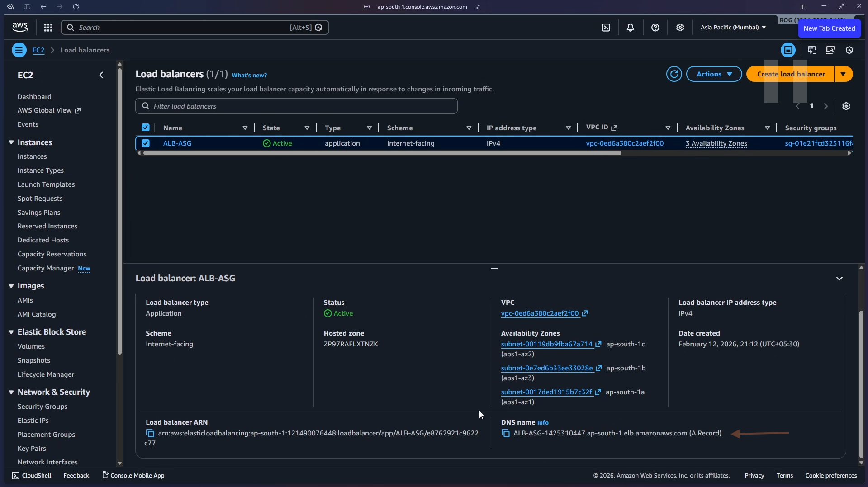The image size is (868, 487).
Task: Open the Actions dropdown
Action: point(714,74)
